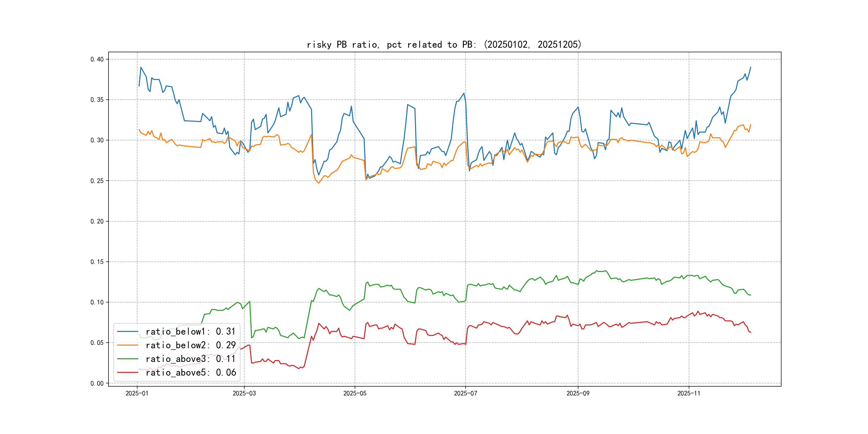This screenshot has width=868, height=434.
Task: Click the 2025-05 x-axis tick label
Action: [x=355, y=394]
